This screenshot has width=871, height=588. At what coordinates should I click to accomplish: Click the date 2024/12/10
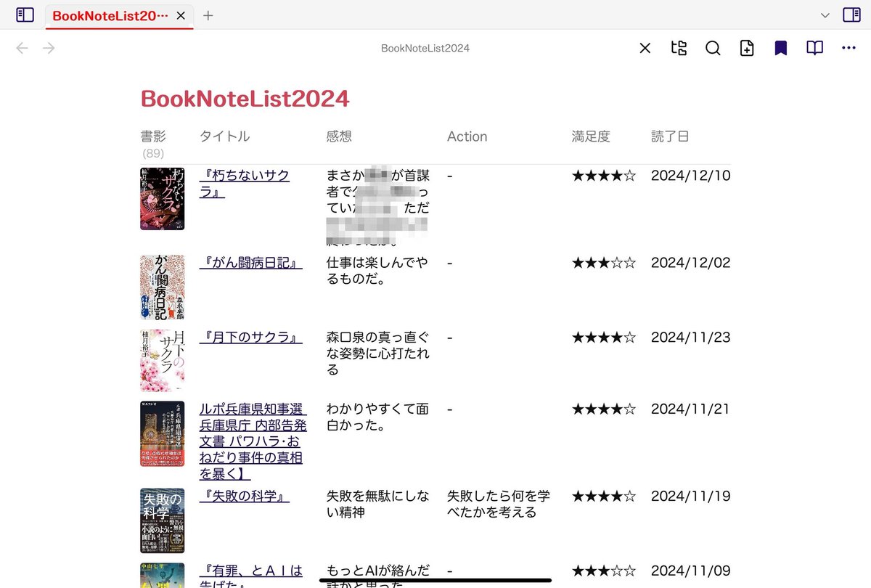(690, 176)
